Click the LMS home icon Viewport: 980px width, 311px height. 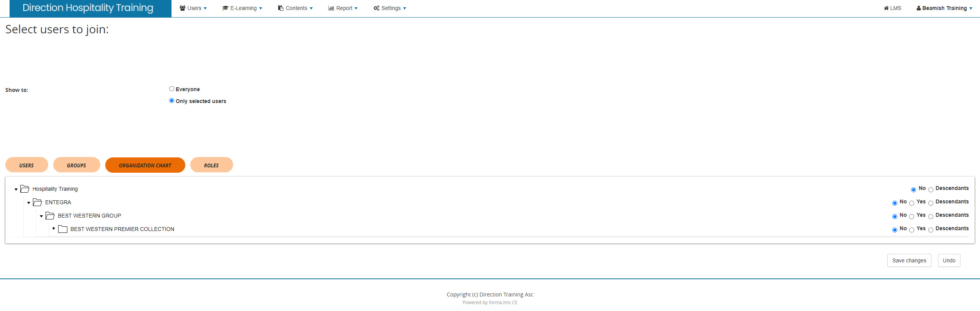pyautogui.click(x=886, y=8)
